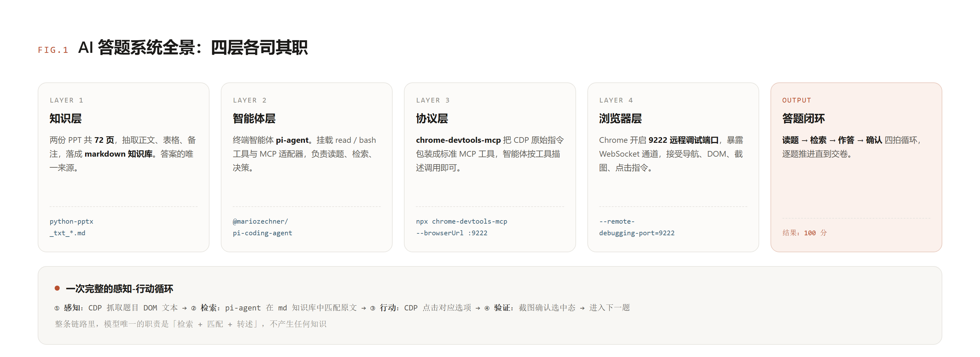Select the title "AI 答题系统全景：四层各司其职"
980x357 pixels.
[x=193, y=47]
